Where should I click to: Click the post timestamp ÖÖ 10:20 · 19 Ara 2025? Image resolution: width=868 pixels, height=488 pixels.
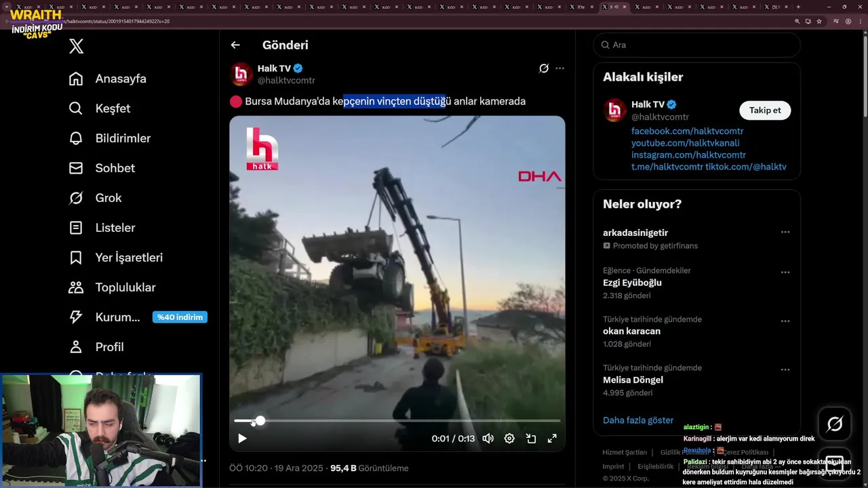(276, 468)
